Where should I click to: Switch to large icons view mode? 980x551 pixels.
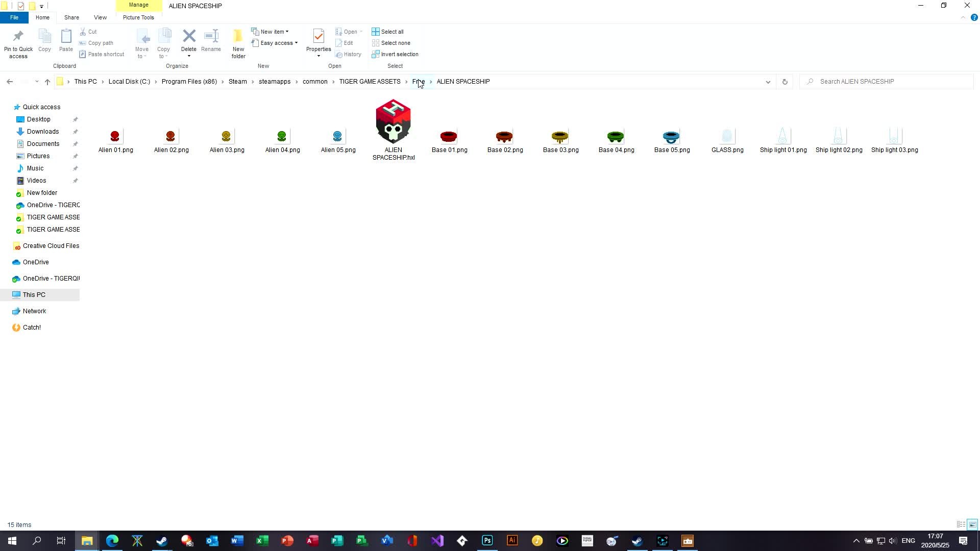[972, 524]
